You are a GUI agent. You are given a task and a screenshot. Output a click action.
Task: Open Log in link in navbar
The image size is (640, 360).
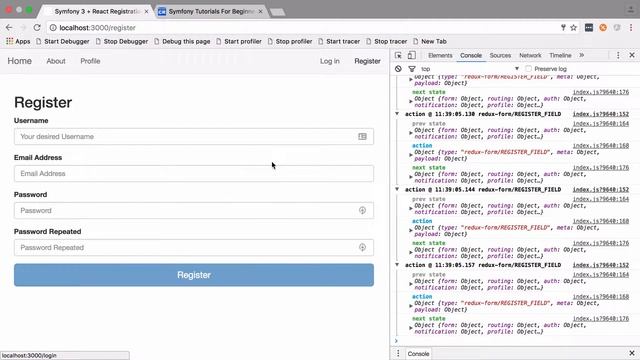point(330,61)
